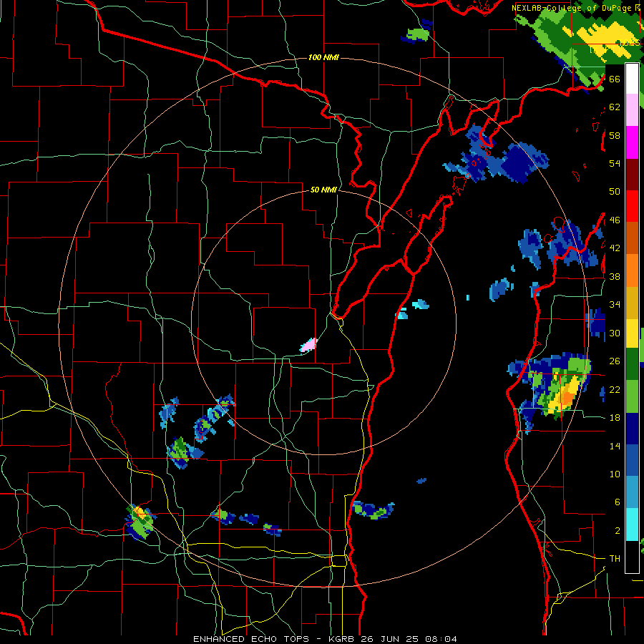Click the "50 NMI" range ring label
The image size is (644, 644).
point(323,190)
